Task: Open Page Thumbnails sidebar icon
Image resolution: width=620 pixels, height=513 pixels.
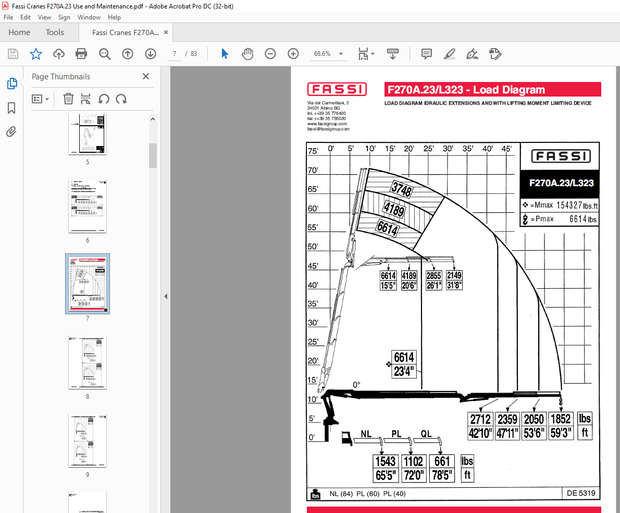Action: point(11,83)
